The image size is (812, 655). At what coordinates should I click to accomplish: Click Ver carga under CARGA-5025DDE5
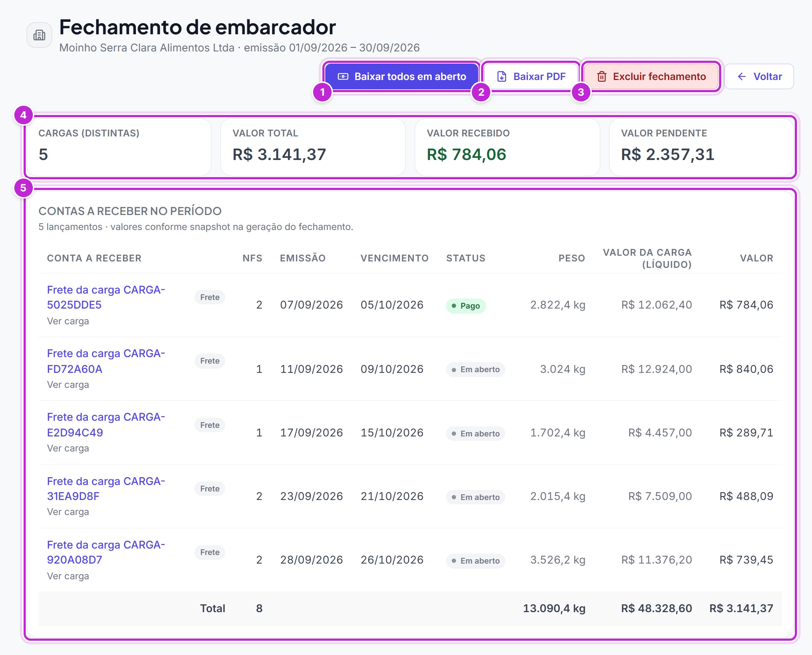68,321
